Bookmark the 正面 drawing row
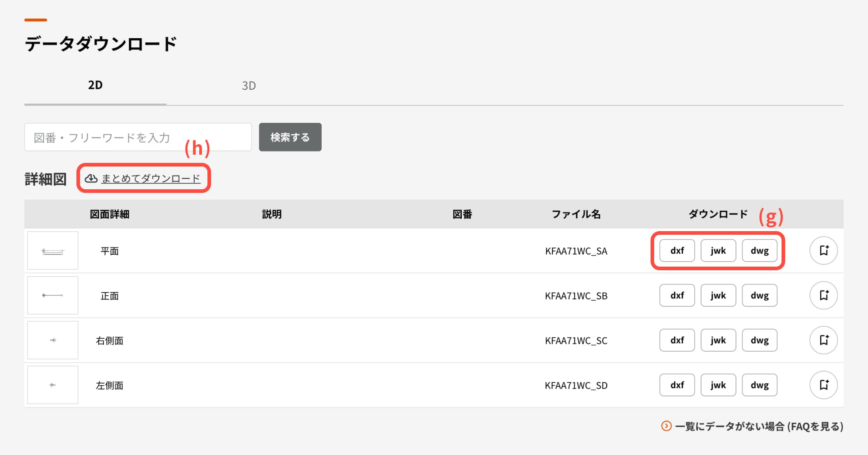The height and width of the screenshot is (455, 868). [x=823, y=295]
